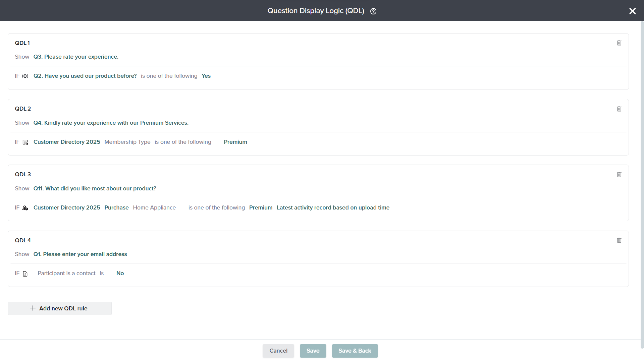Open Membership Type field selector in QDL 2
Screen dimensions: 644x362
pyautogui.click(x=127, y=142)
